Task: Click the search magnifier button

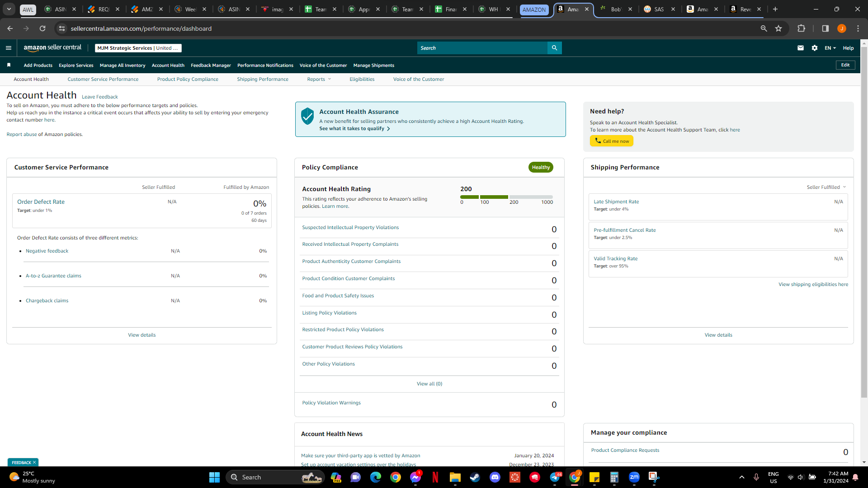Action: click(554, 48)
